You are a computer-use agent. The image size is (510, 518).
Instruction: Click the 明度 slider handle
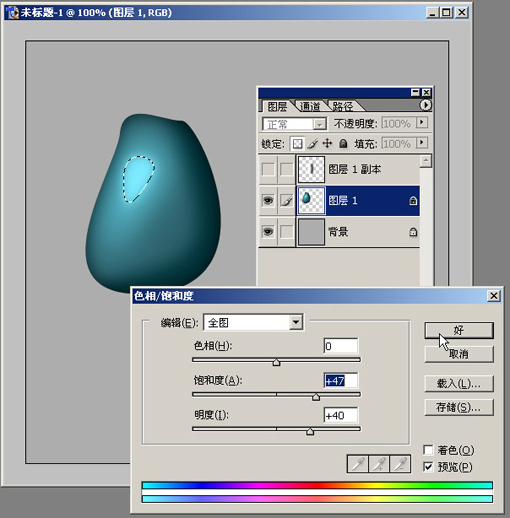[x=310, y=431]
